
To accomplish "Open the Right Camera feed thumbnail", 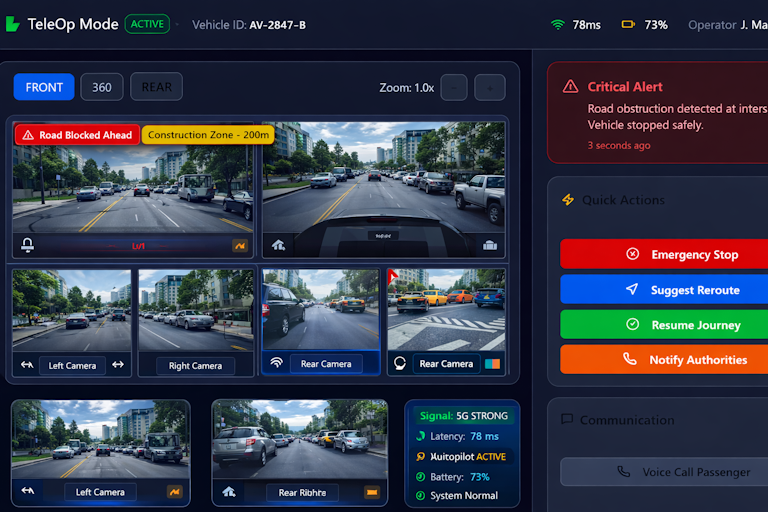I will point(196,310).
